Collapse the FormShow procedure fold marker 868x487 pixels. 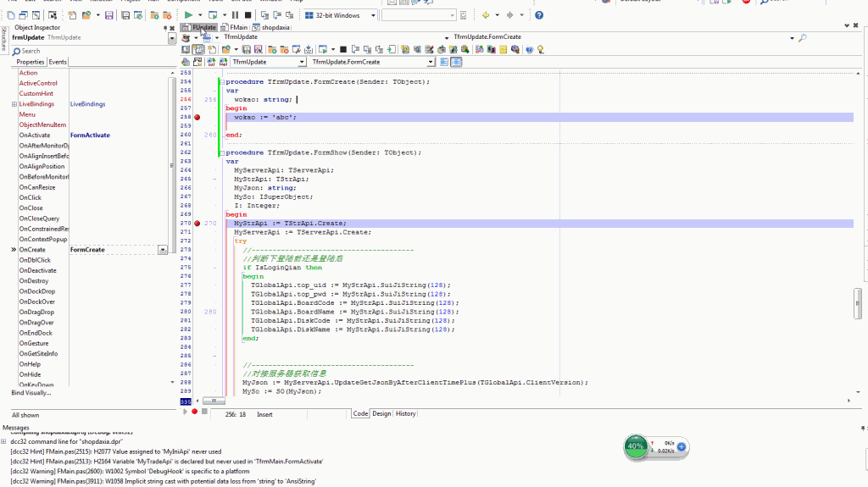click(x=222, y=152)
